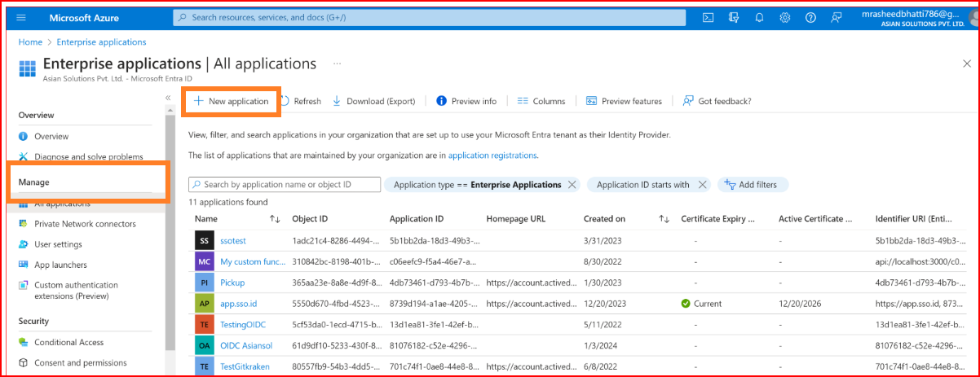Click the PI tile icon for Pickup

pos(204,283)
